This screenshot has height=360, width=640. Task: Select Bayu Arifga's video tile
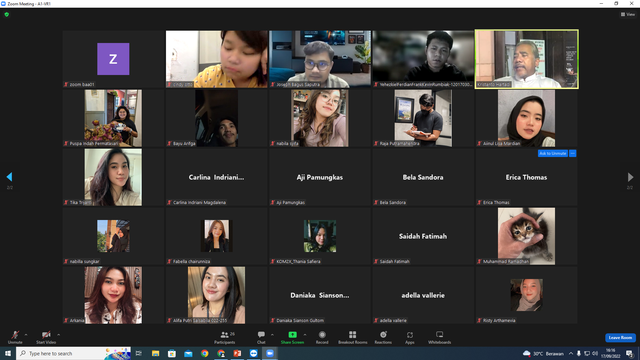[x=216, y=118]
